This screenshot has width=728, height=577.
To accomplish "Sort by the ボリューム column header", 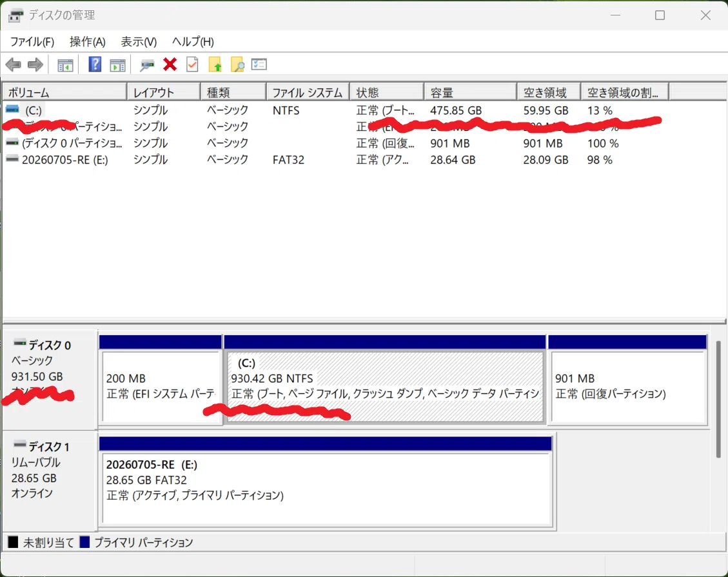I will (x=64, y=92).
